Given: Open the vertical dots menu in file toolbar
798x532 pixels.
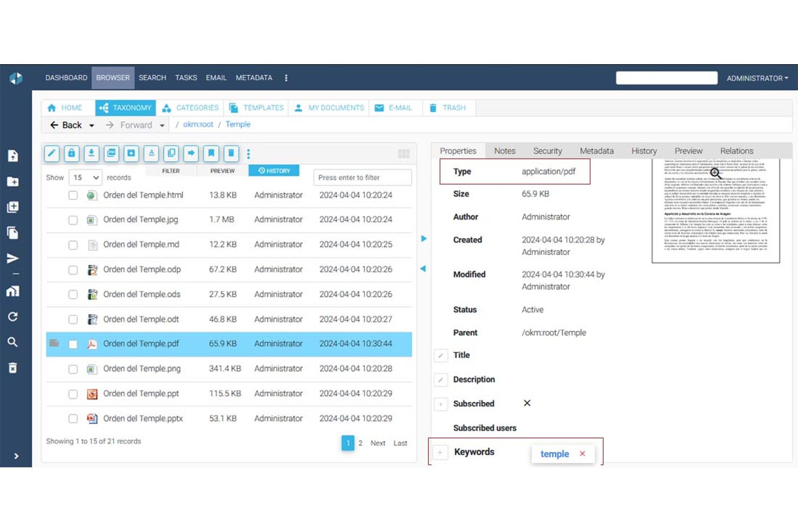Looking at the screenshot, I should click(249, 154).
